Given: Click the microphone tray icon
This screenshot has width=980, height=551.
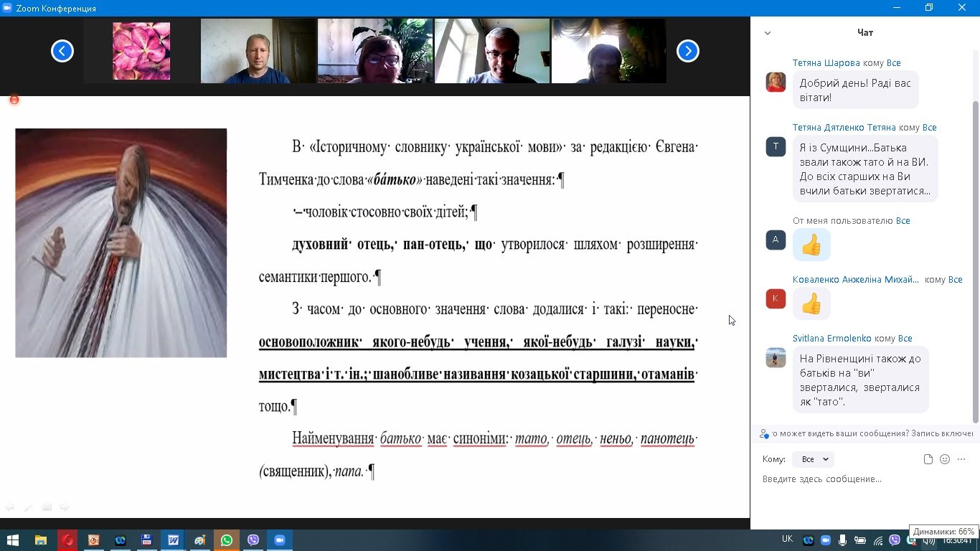Looking at the screenshot, I should 843,540.
